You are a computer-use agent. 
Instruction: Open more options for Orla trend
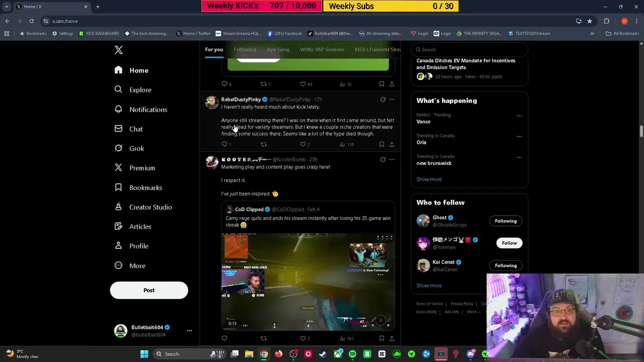pyautogui.click(x=519, y=136)
